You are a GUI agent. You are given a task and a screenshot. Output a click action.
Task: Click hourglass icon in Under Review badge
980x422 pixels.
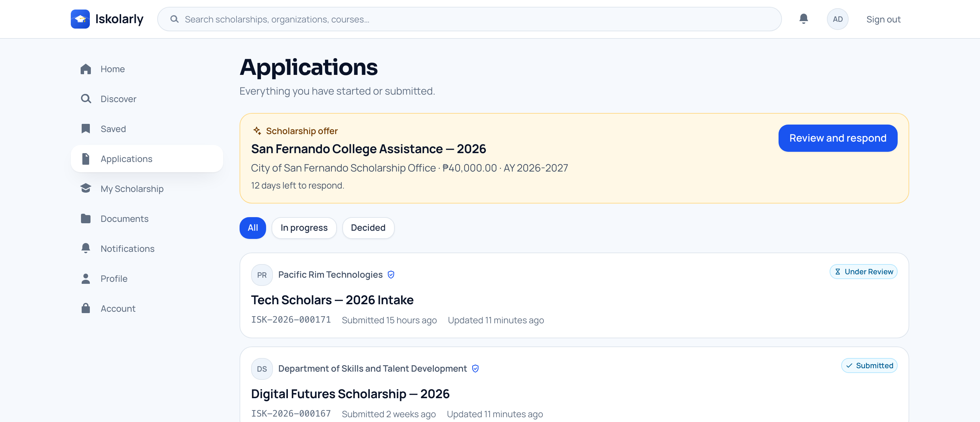[837, 272]
